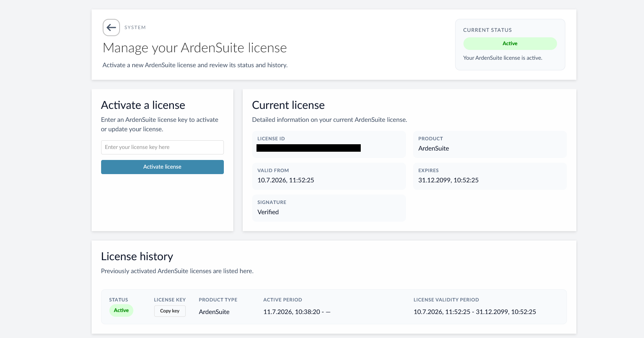Click the ACTIVE PERIOD column header

click(x=282, y=300)
